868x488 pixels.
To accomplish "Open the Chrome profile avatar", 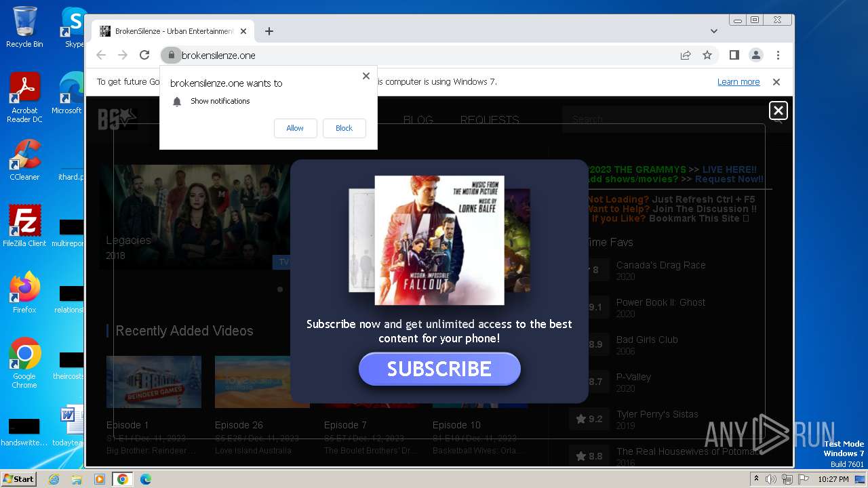I will click(755, 55).
